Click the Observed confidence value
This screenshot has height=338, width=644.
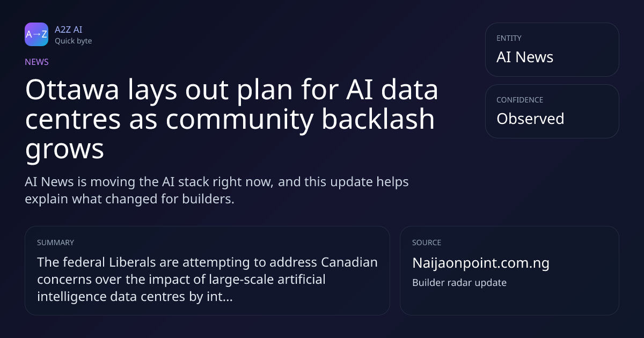530,119
